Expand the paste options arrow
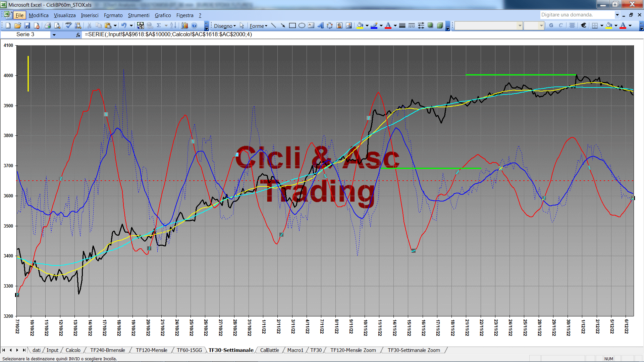644x362 pixels. pyautogui.click(x=115, y=25)
